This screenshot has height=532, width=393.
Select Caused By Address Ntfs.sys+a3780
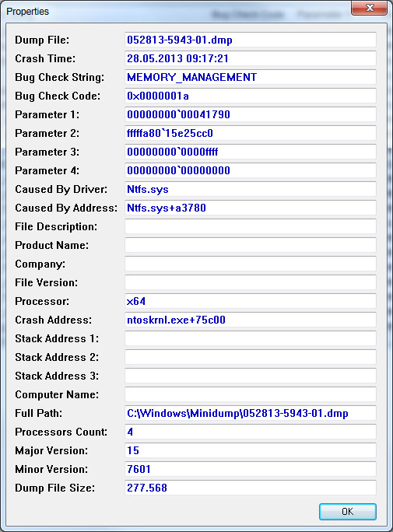tap(251, 208)
